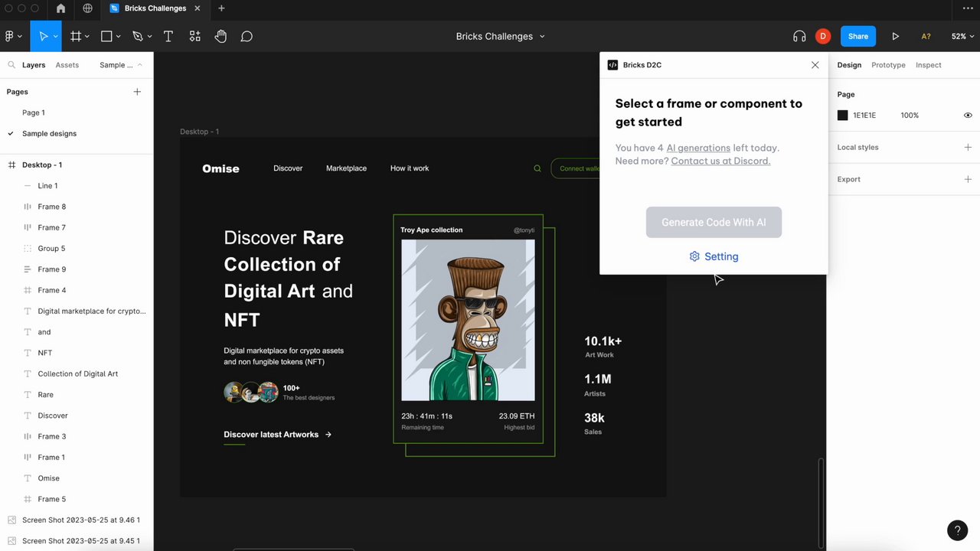Switch to the Assets tab
The height and width of the screenshot is (551, 980).
click(67, 65)
